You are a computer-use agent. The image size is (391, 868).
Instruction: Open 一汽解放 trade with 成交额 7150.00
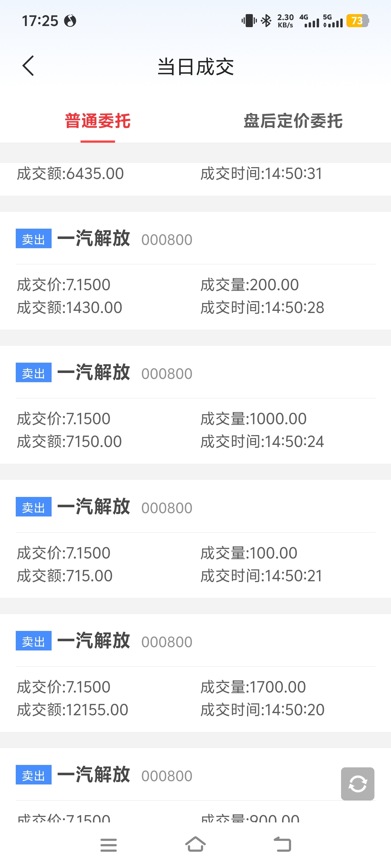(195, 405)
